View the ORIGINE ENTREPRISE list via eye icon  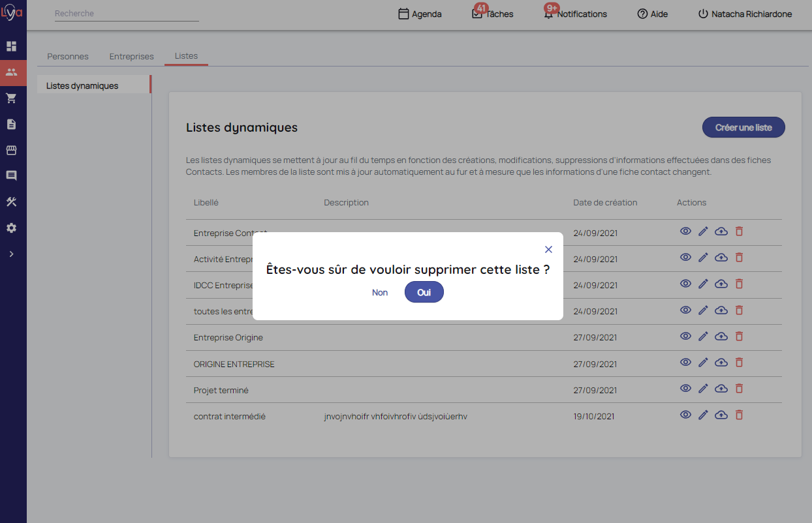[x=685, y=363]
